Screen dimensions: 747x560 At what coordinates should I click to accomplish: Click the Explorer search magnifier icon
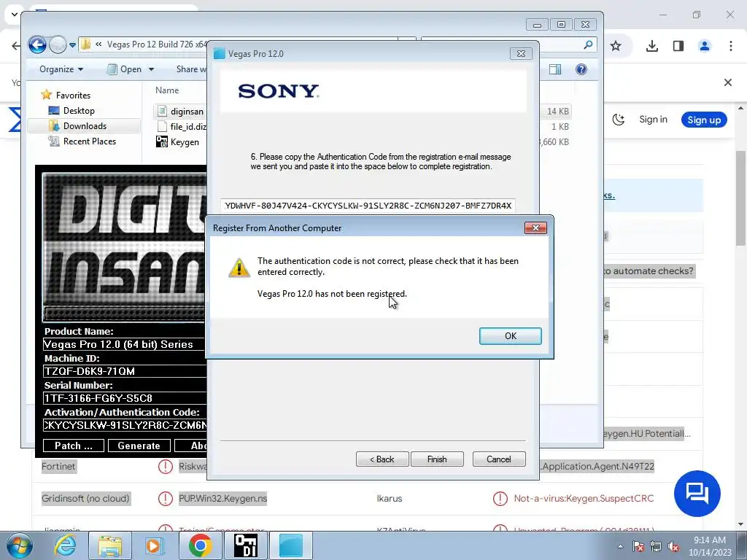tap(589, 44)
